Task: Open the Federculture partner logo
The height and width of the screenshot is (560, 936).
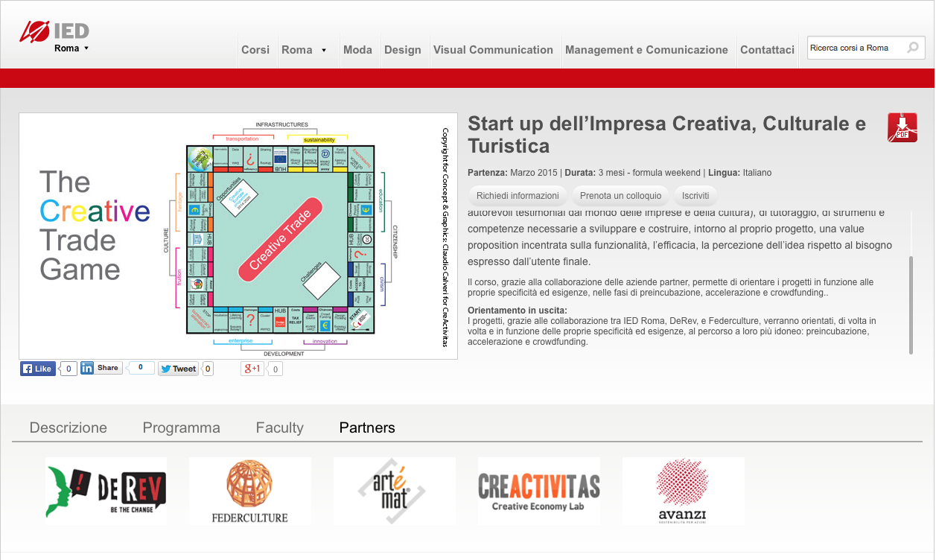Action: (x=250, y=491)
